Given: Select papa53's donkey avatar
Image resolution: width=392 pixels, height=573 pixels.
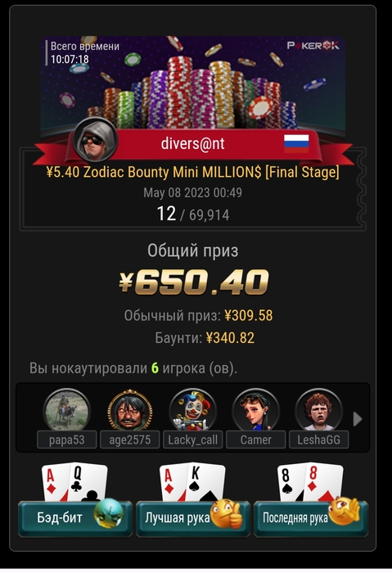Looking at the screenshot, I should pos(66,410).
